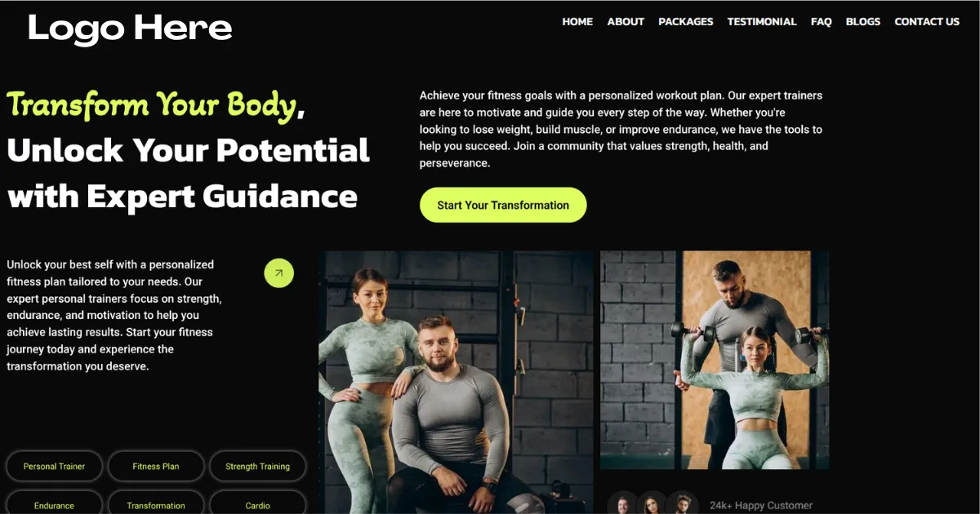Choose the Strength Training tag
This screenshot has width=980, height=514.
point(257,467)
